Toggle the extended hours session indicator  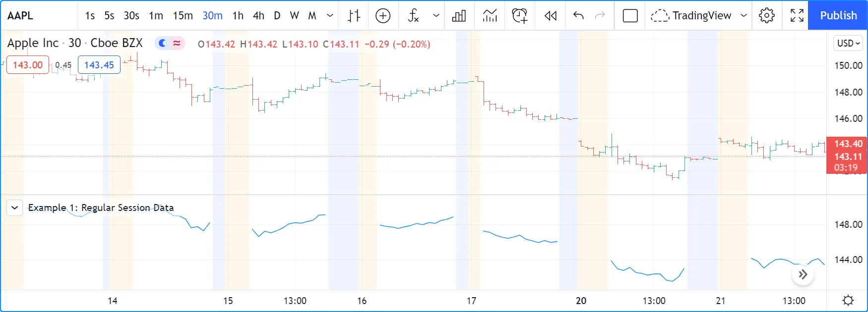[x=162, y=44]
